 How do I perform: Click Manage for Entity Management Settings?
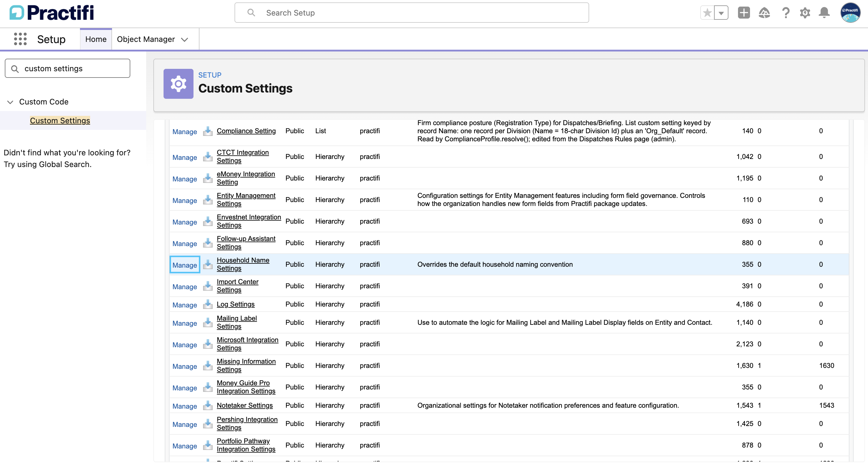tap(185, 200)
